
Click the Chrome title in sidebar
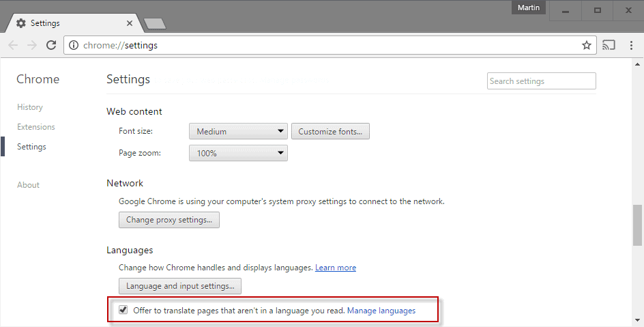38,79
